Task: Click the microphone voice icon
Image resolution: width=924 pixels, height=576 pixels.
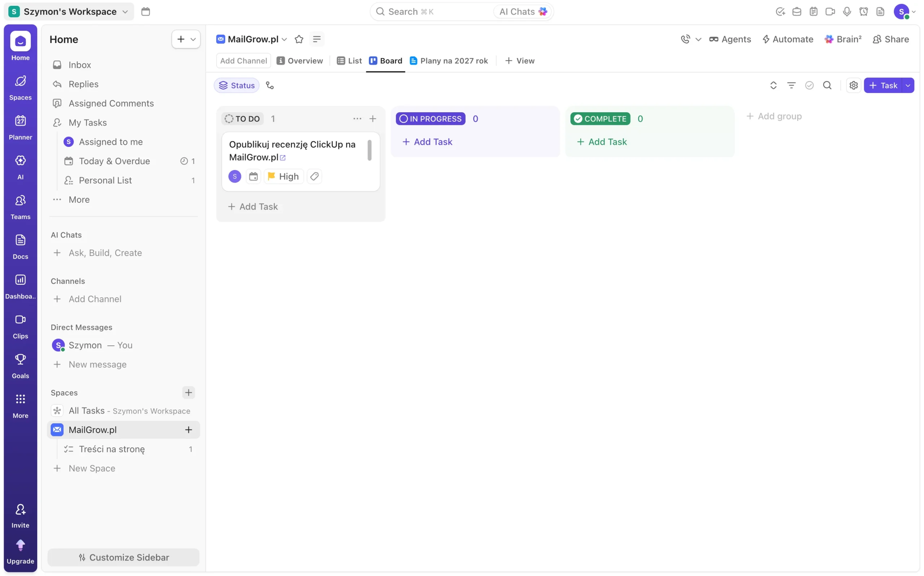Action: point(847,12)
